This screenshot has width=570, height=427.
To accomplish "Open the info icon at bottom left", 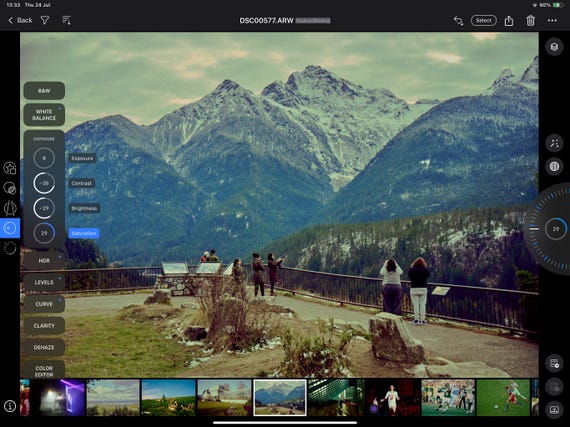I will [x=10, y=406].
